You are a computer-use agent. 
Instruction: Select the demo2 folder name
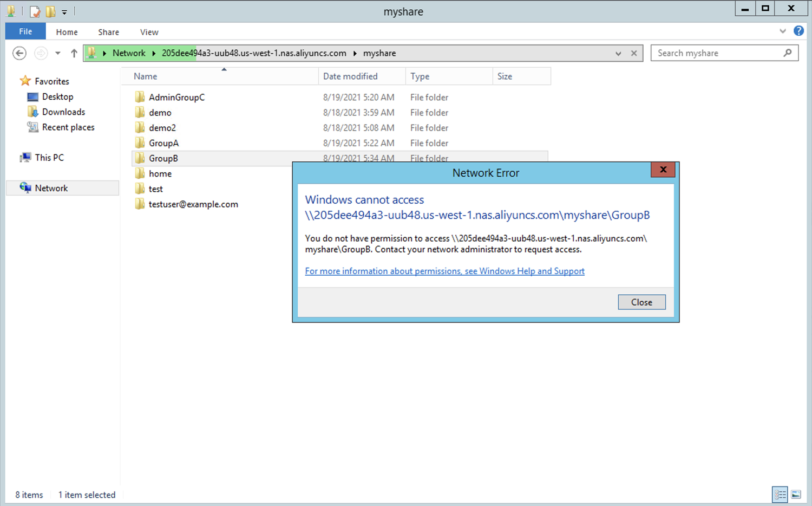pyautogui.click(x=162, y=128)
